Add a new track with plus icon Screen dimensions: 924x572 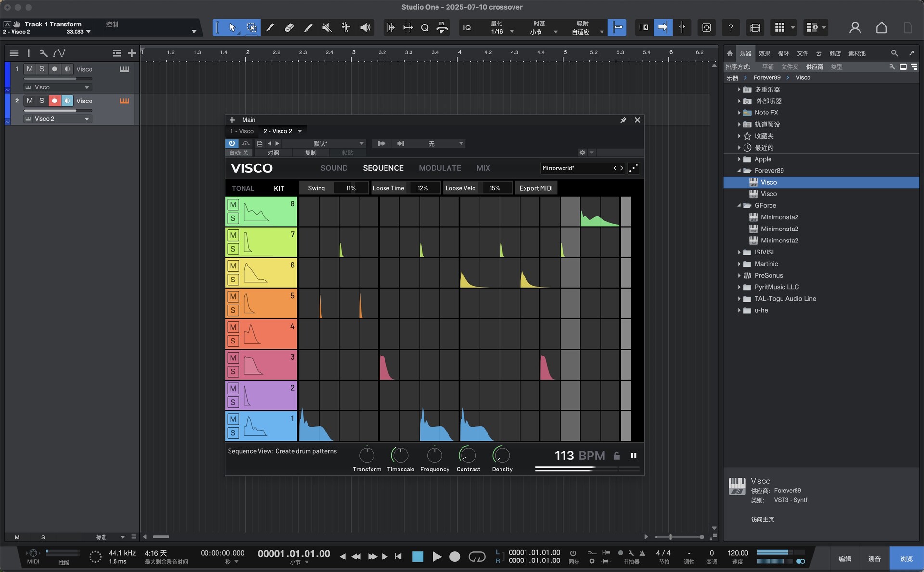131,53
